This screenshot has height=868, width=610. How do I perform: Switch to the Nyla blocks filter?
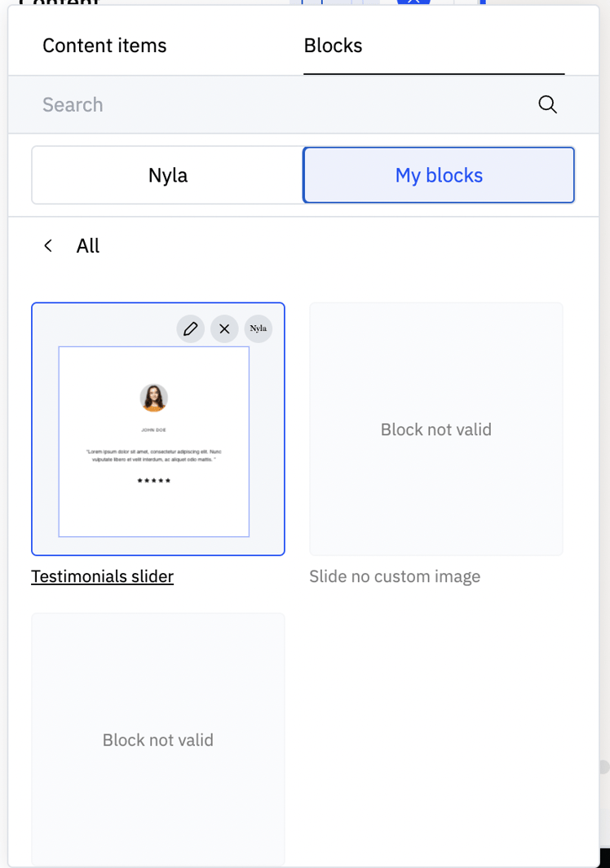pyautogui.click(x=166, y=174)
